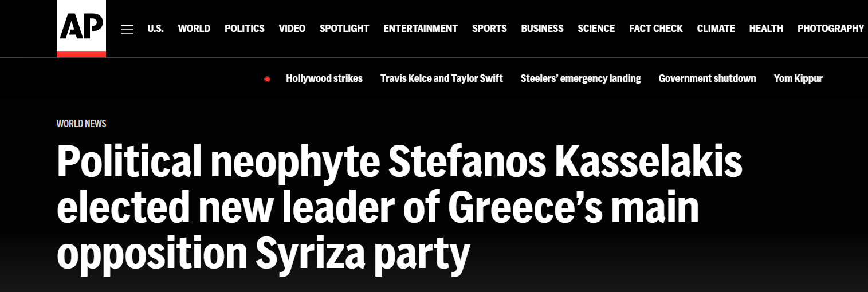Open the Photography section

[831, 29]
